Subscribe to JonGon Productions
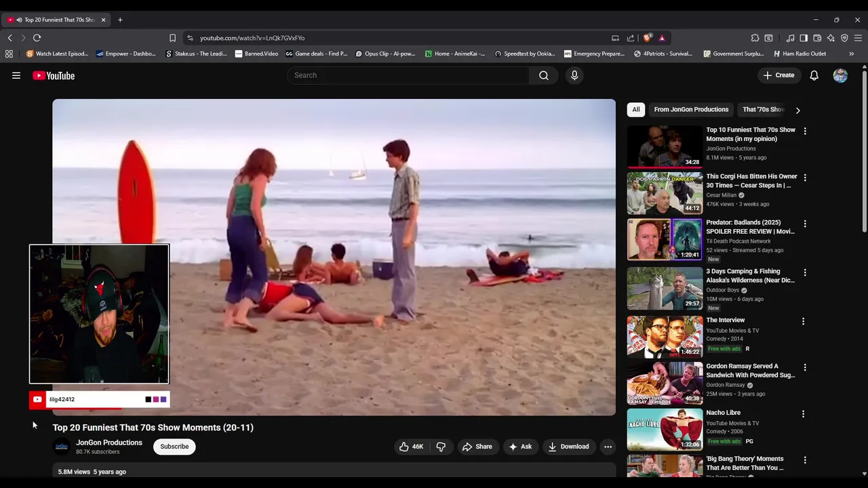868x488 pixels. point(174,447)
